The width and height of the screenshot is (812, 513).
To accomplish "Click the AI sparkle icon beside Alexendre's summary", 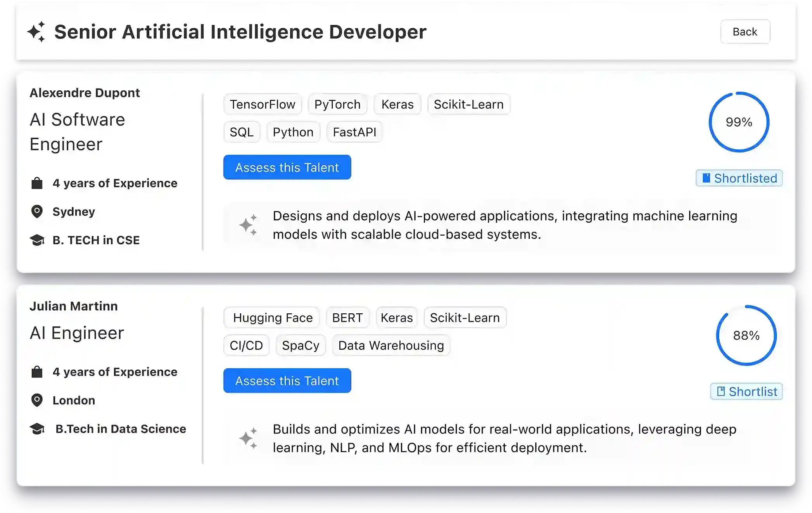I will pyautogui.click(x=248, y=225).
